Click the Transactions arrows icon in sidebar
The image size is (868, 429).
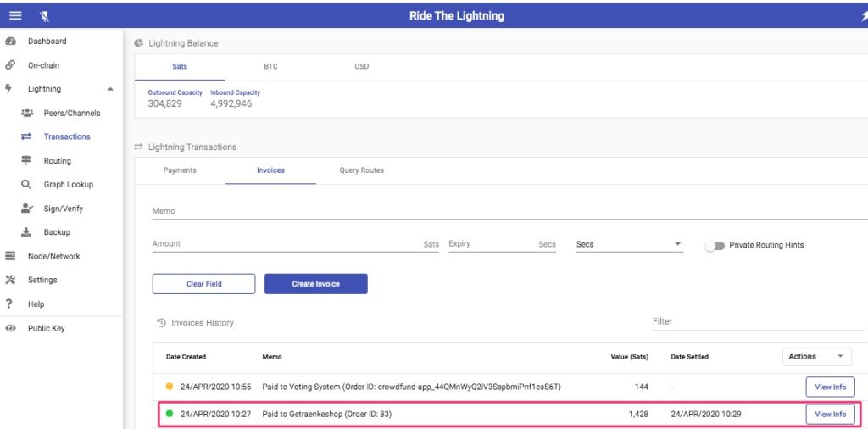click(x=26, y=136)
